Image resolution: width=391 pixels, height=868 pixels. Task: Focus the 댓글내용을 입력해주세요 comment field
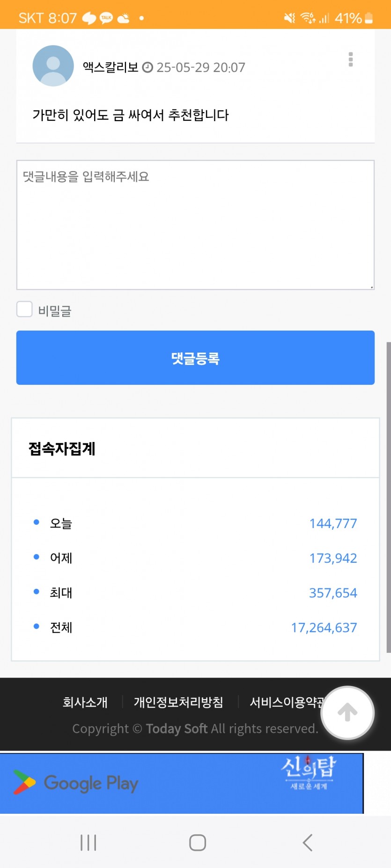tap(195, 225)
